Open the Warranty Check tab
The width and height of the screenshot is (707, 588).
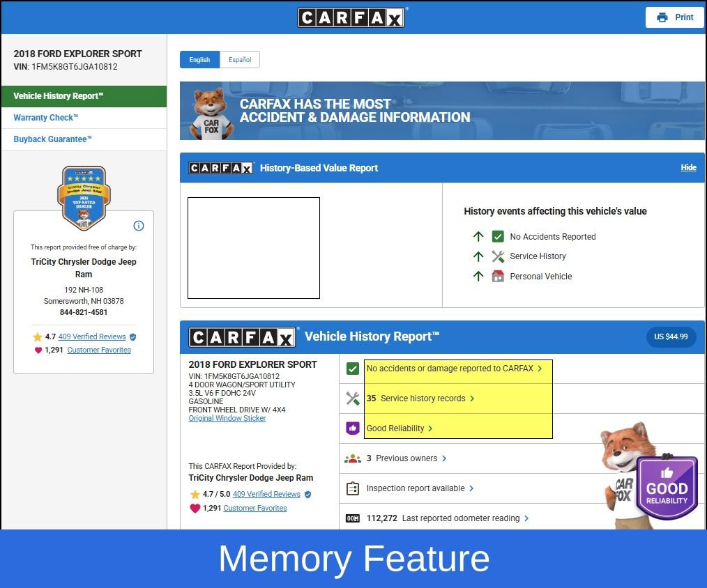point(46,118)
